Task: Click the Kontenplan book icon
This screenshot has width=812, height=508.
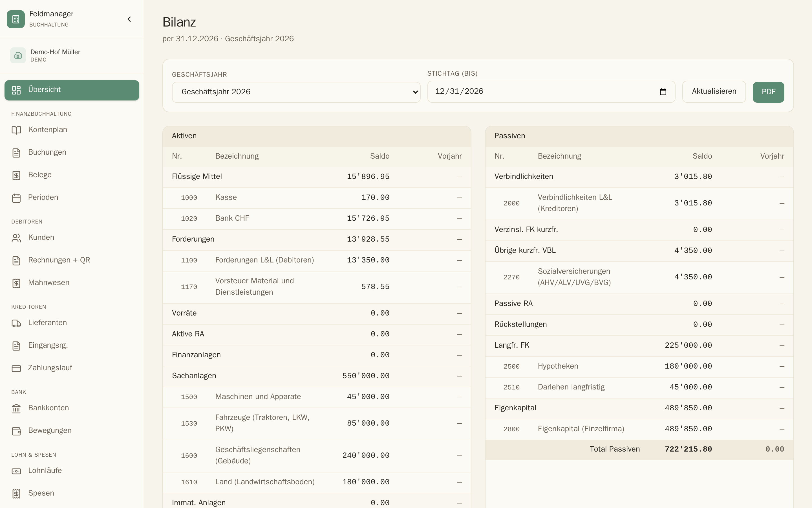Action: [x=16, y=130]
